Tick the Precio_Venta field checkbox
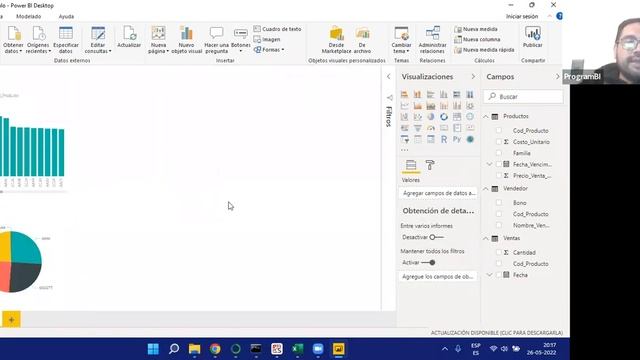 pos(499,175)
